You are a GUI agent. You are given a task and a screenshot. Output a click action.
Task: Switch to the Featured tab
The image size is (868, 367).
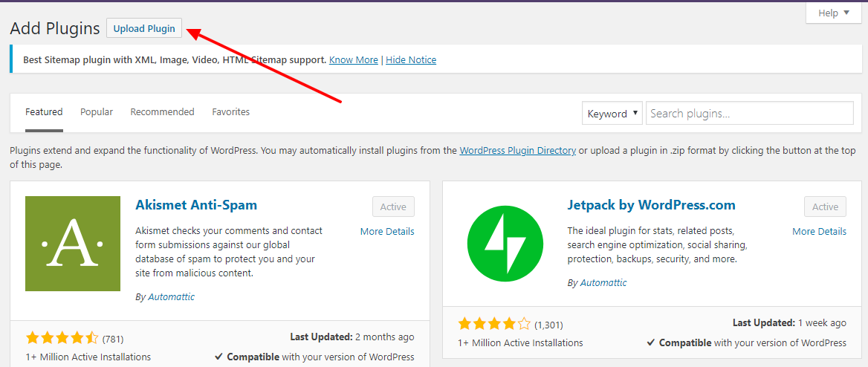45,112
